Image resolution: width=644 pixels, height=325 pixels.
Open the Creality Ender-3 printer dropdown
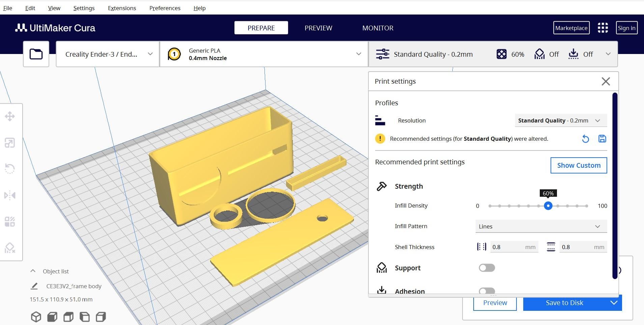pos(108,54)
